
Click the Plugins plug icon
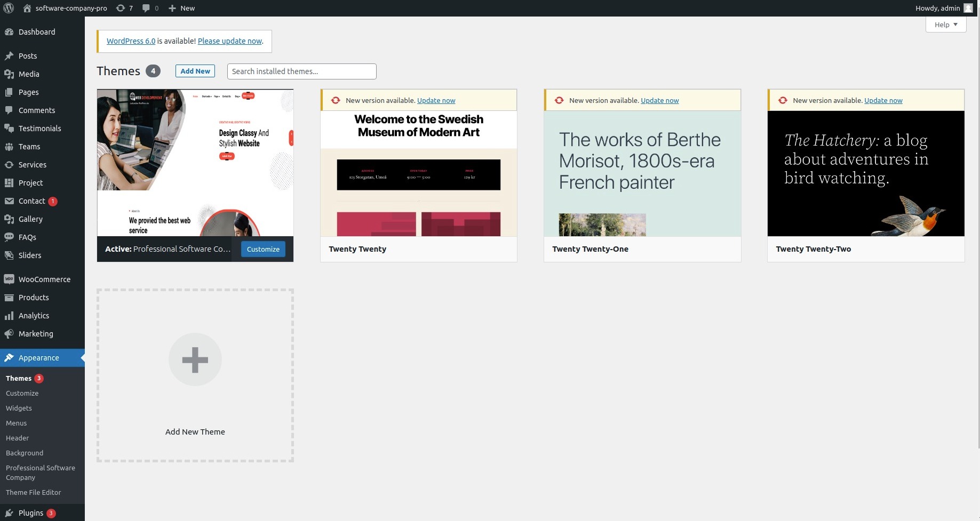(9, 513)
